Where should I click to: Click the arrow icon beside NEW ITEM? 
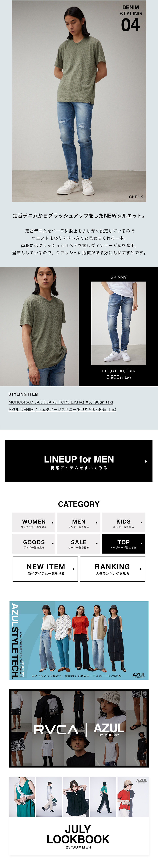[x=74, y=569]
